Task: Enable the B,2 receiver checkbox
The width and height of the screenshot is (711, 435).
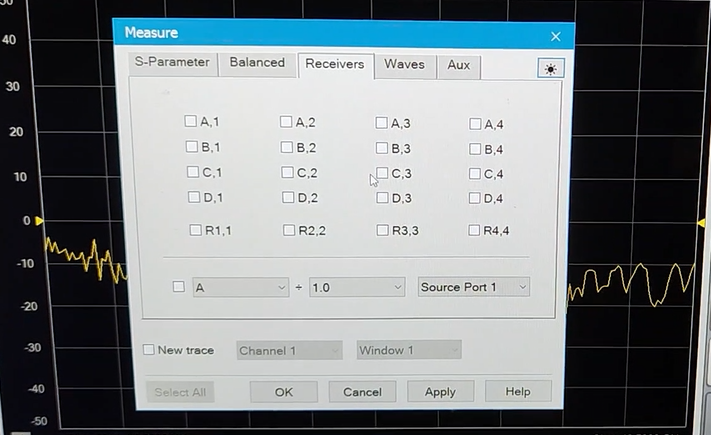Action: (287, 147)
